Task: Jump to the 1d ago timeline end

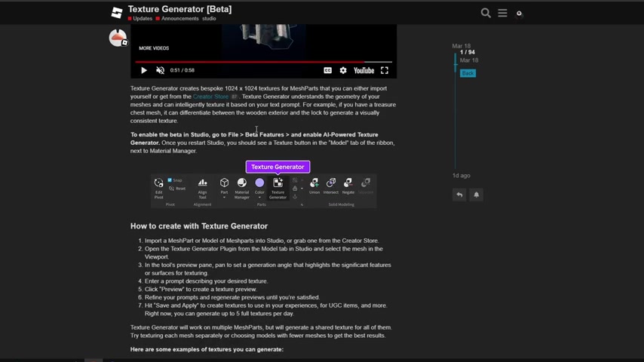Action: 462,176
